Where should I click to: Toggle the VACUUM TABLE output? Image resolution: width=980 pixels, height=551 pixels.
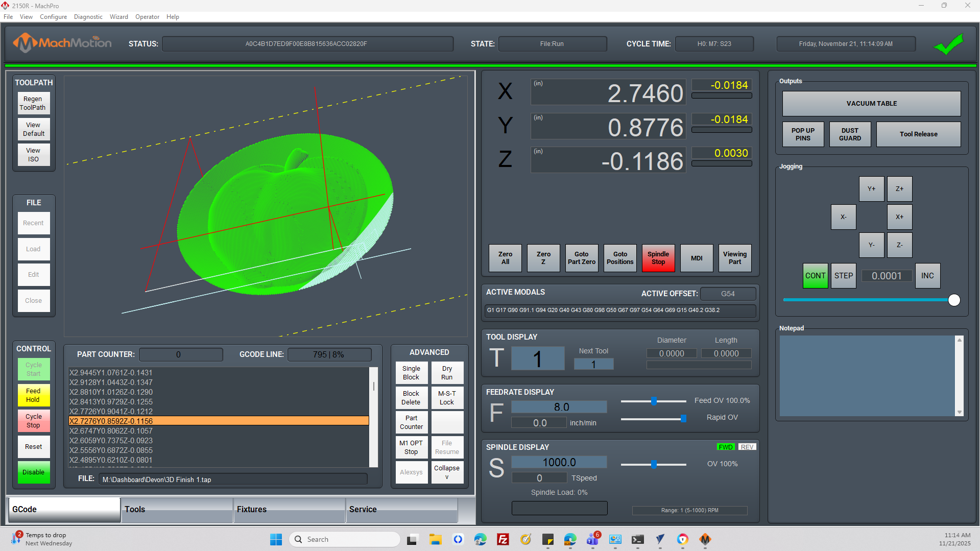[x=871, y=104]
